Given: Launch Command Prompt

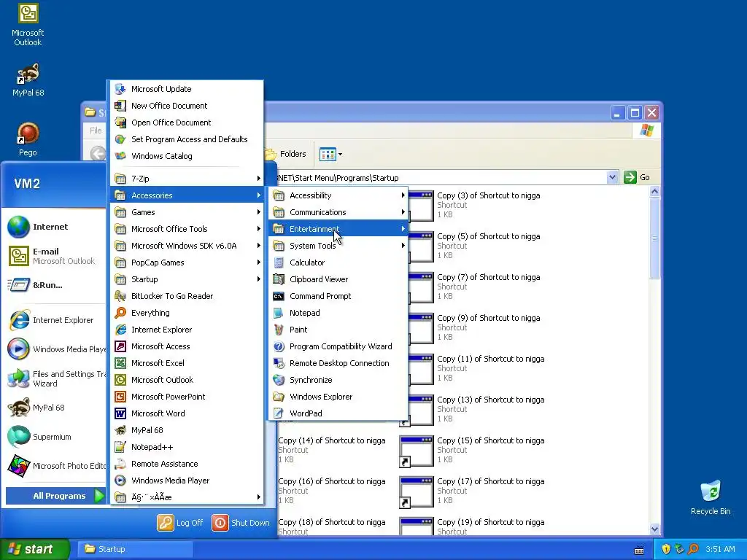Looking at the screenshot, I should point(338,296).
